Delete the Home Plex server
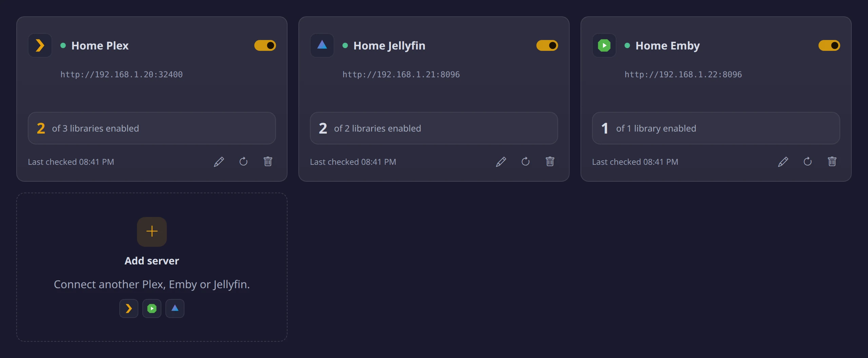 tap(268, 162)
